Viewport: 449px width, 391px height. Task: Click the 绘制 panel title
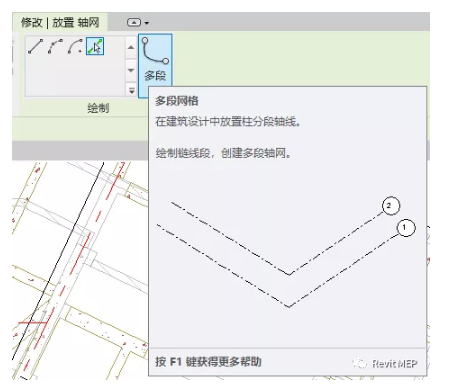(x=98, y=108)
